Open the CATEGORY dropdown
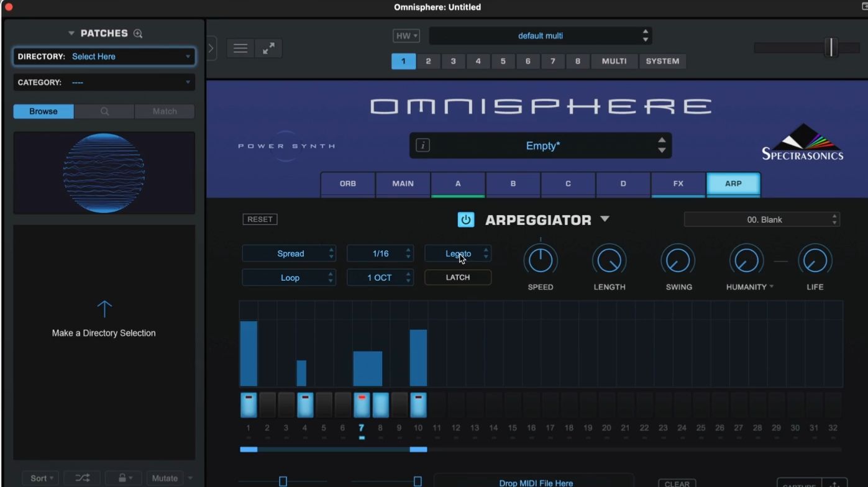The image size is (868, 487). (104, 82)
